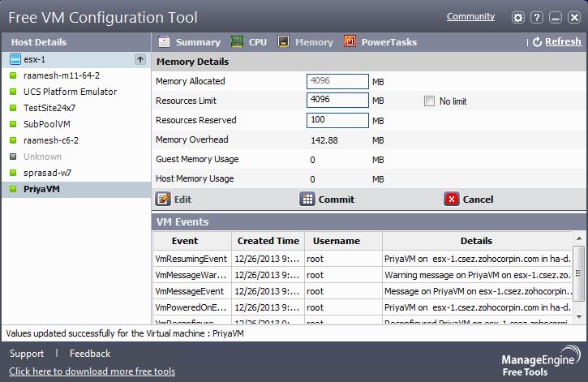The width and height of the screenshot is (588, 382).
Task: Select sprasad-w7 VM
Action: tap(76, 173)
